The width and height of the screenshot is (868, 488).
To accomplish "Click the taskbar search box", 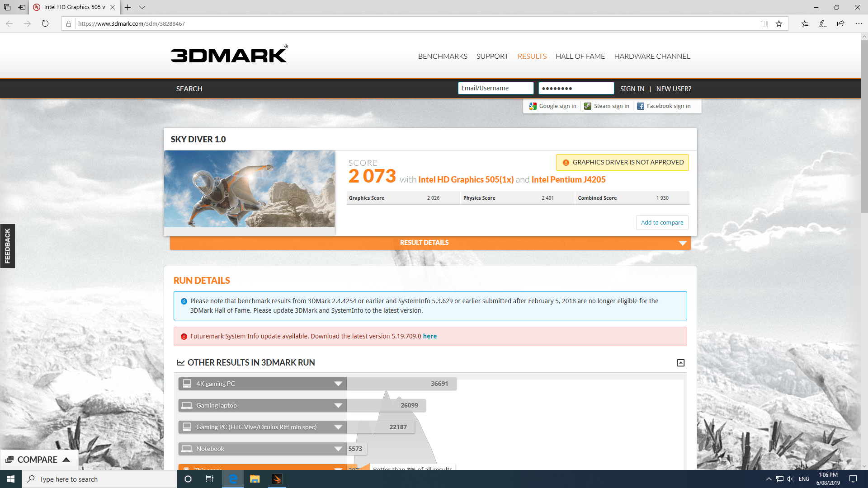I will coord(99,479).
